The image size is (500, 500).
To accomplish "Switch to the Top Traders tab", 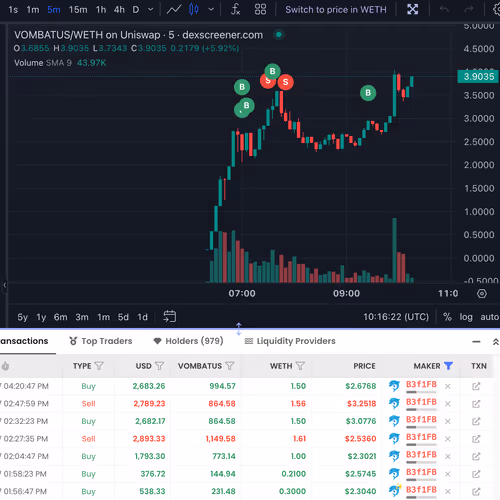I will [x=101, y=341].
